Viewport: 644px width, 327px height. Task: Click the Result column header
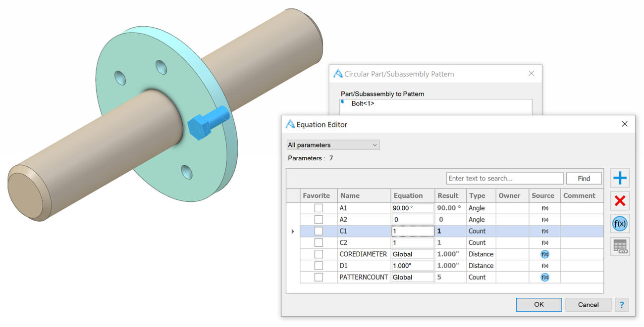[x=450, y=195]
